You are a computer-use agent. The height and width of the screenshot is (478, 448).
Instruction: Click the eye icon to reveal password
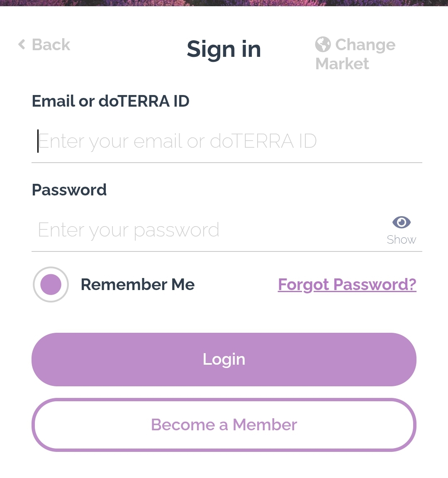point(401,222)
